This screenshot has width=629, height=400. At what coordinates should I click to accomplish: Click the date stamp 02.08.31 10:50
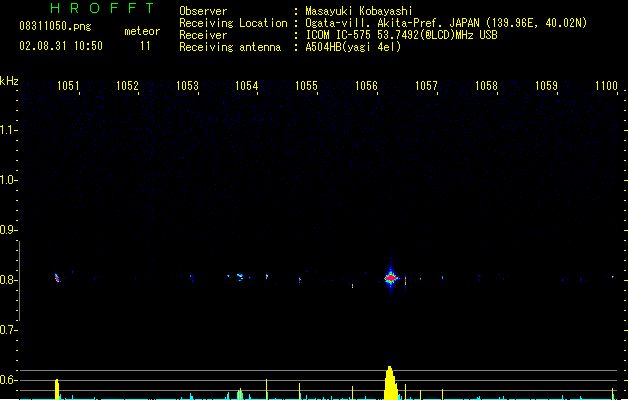click(x=61, y=46)
